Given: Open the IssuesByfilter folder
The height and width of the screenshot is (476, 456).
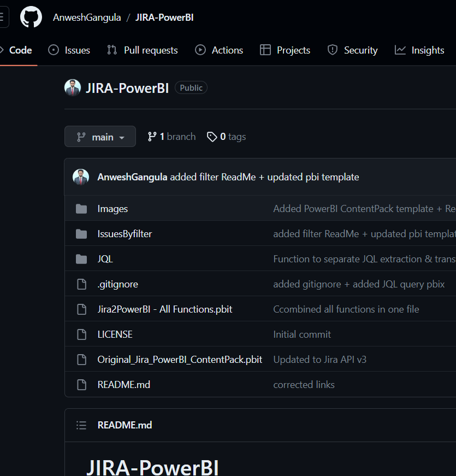Looking at the screenshot, I should click(x=125, y=234).
